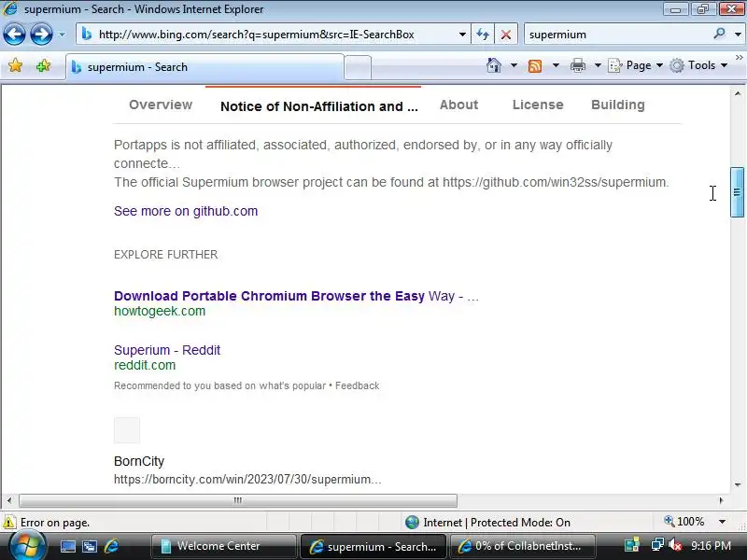
Task: Click the vertical scrollbar down arrow
Action: tap(738, 484)
